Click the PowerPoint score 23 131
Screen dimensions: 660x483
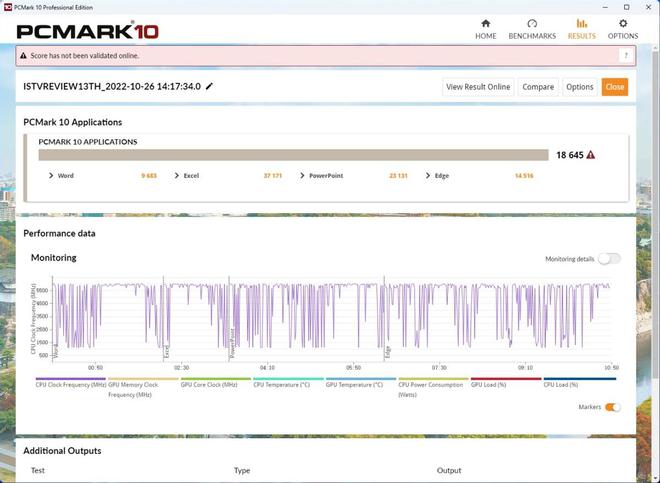click(398, 176)
